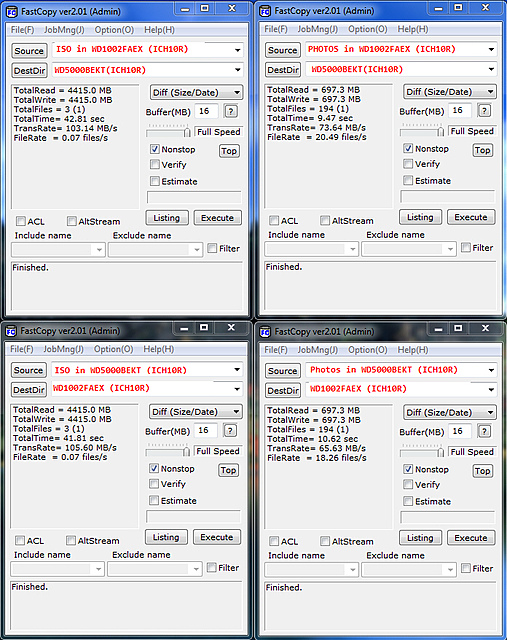Open buffer help '?' in ISO-in-WD5000BEKT window
Screen dimensions: 507x640
point(230,431)
